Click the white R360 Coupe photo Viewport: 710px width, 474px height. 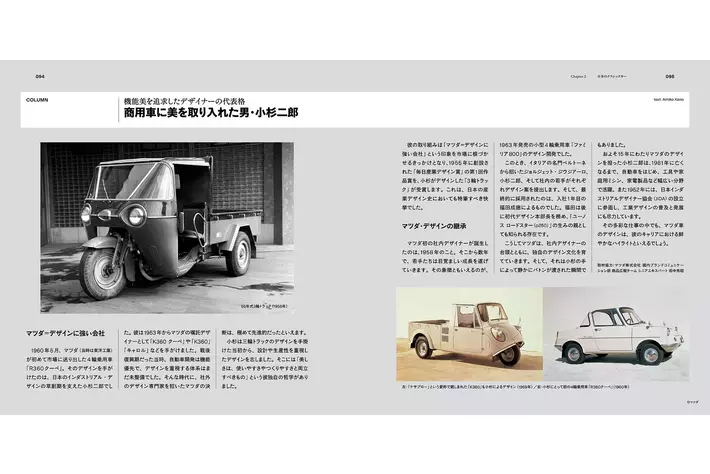pos(616,334)
